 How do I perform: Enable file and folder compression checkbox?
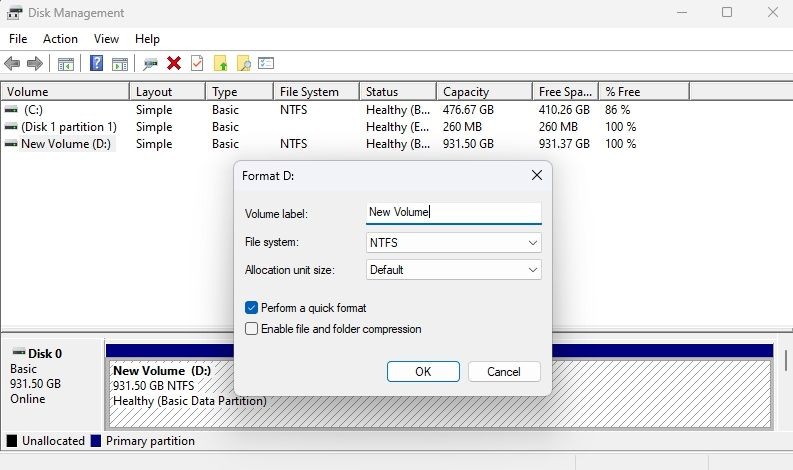pos(251,329)
